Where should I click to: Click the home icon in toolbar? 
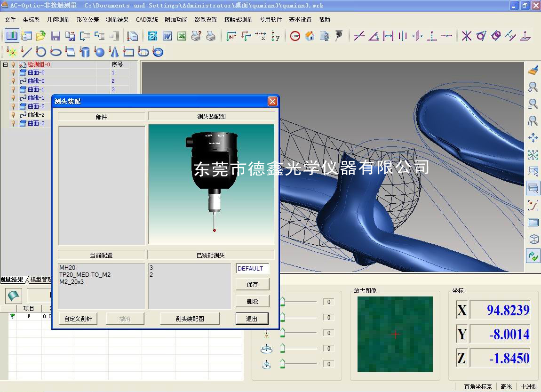(310, 36)
